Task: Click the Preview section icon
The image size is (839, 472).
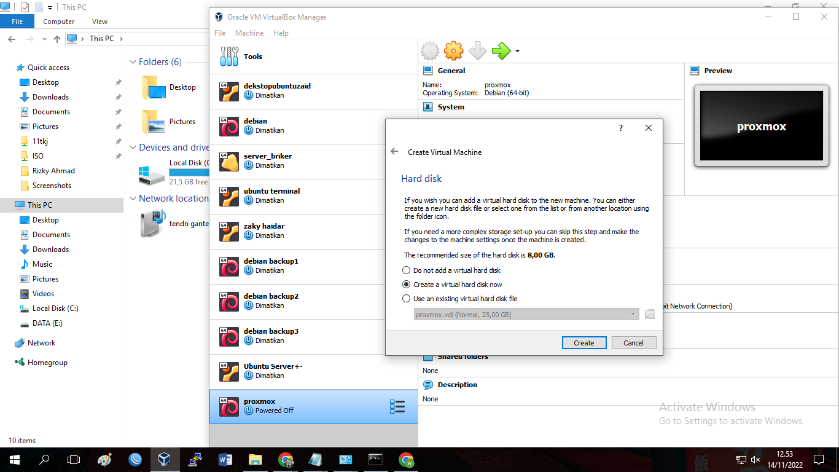Action: point(695,71)
